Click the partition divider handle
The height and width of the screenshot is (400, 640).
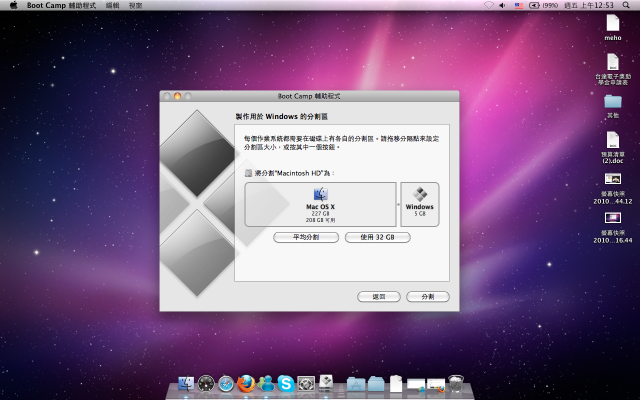point(398,204)
